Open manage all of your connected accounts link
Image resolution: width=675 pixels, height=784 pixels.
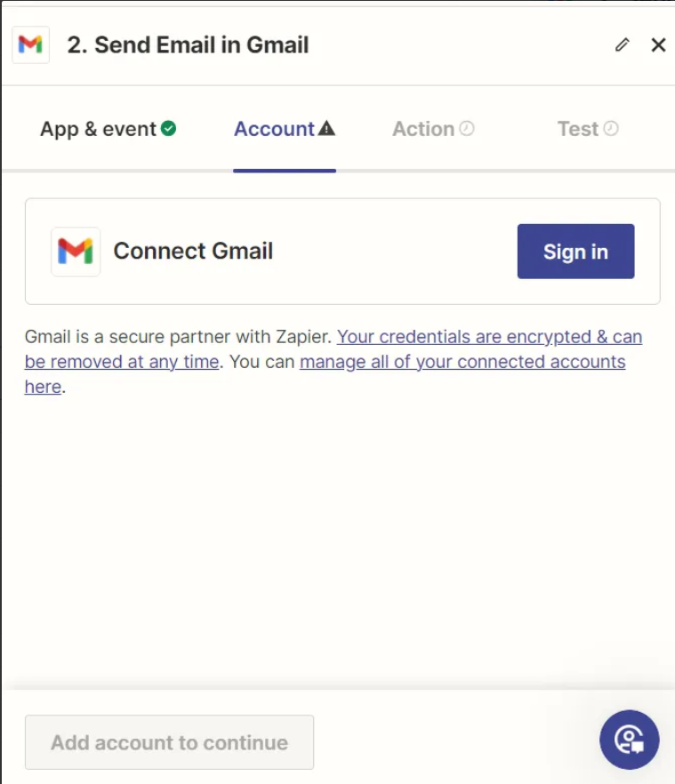point(462,362)
